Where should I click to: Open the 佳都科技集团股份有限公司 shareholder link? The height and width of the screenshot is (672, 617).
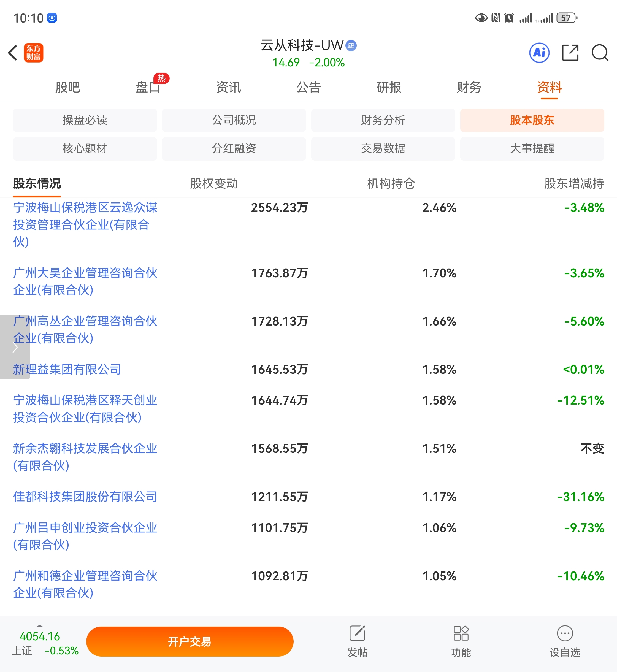pos(85,496)
